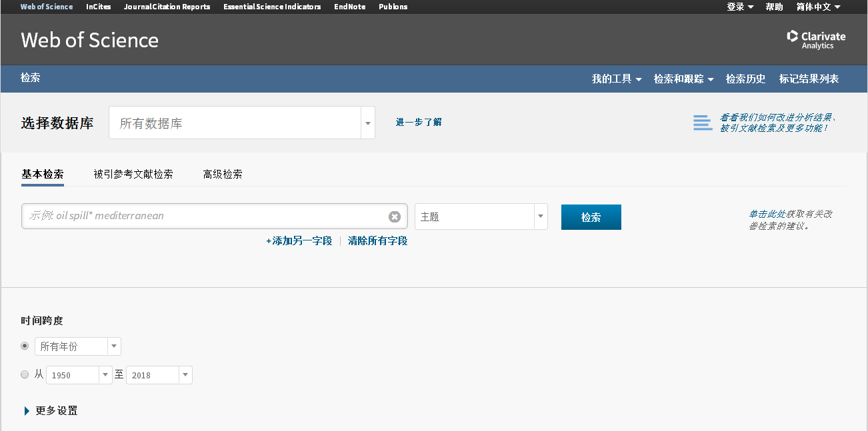Click the +添加另一字段 link
The image size is (868, 431).
coord(299,241)
